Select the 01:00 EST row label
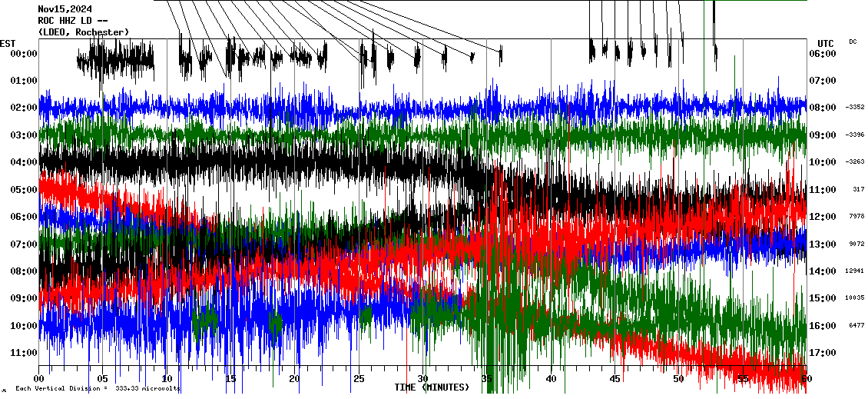 [23, 81]
